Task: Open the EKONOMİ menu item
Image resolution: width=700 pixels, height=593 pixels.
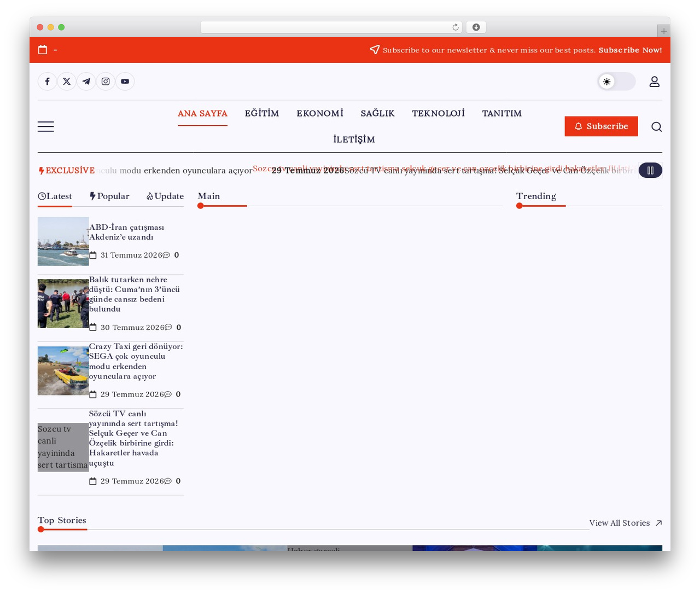Action: (x=320, y=113)
